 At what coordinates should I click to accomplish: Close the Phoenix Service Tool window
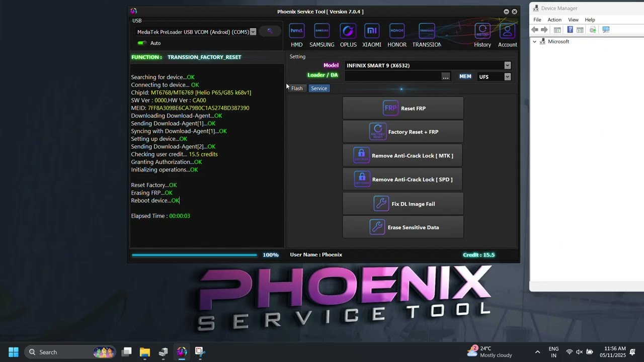coord(514,12)
